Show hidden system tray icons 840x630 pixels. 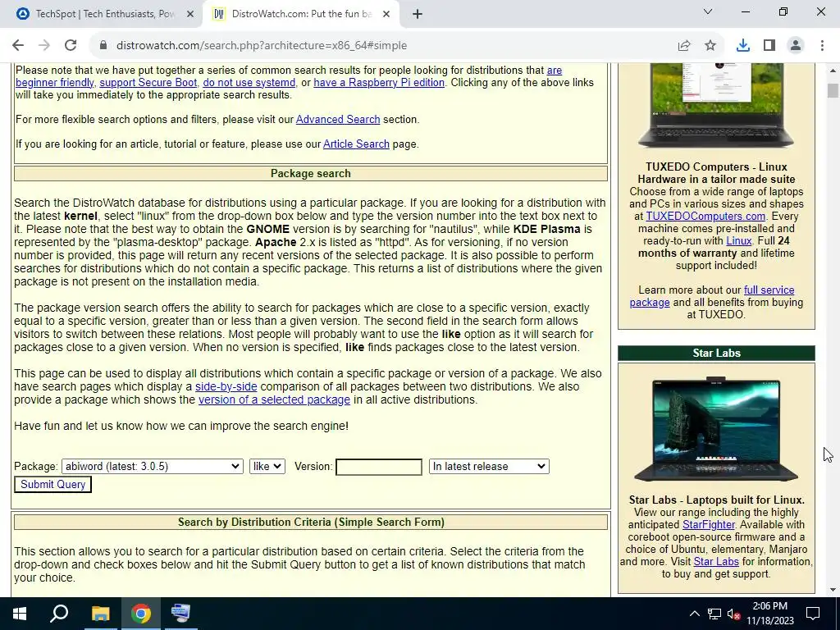tap(694, 614)
